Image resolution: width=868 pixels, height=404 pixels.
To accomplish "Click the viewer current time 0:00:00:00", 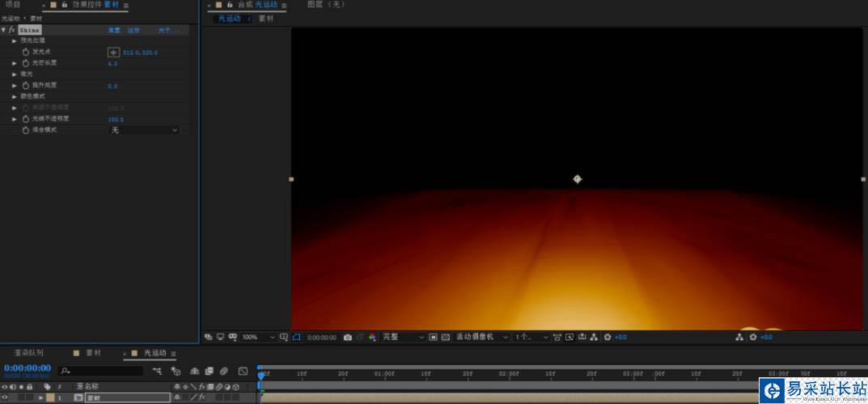I will tap(322, 338).
